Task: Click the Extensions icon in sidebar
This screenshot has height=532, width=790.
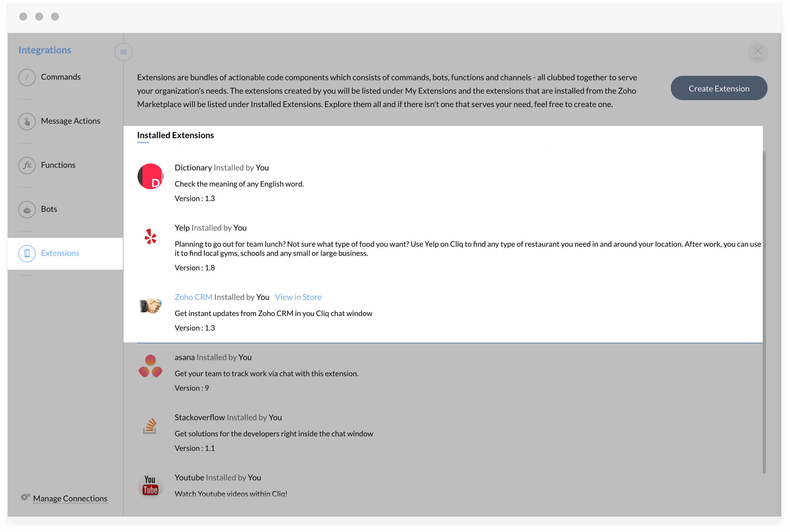Action: (27, 254)
